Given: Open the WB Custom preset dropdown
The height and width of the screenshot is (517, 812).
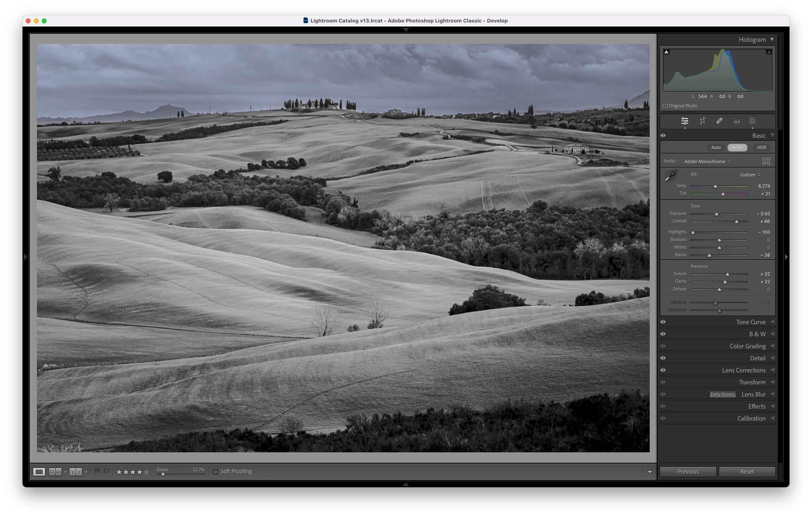Looking at the screenshot, I should (x=750, y=175).
